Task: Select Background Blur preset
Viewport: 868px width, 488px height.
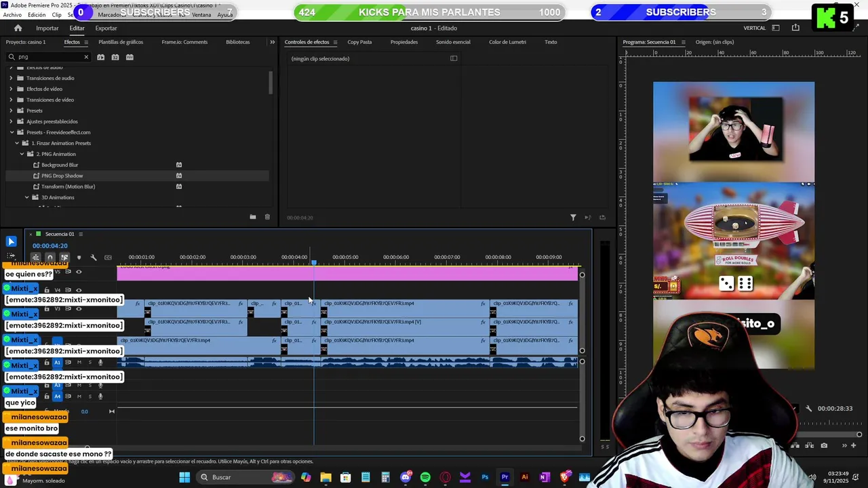Action: pos(60,165)
